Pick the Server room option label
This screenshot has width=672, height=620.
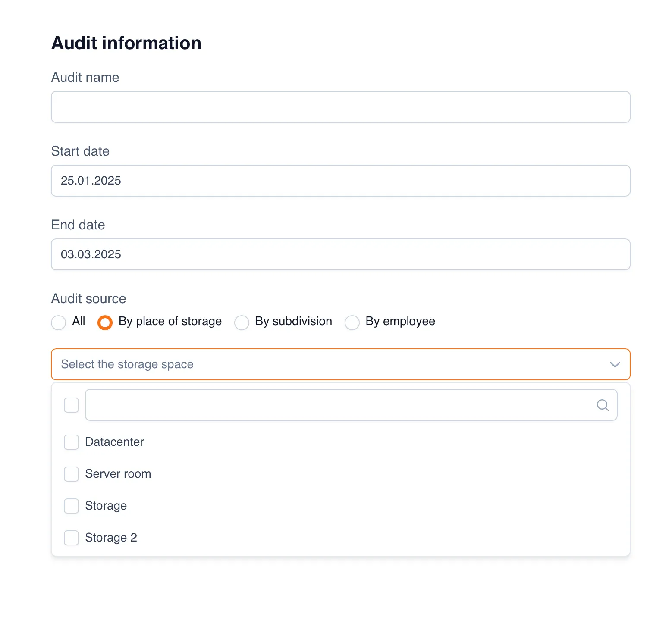tap(118, 474)
